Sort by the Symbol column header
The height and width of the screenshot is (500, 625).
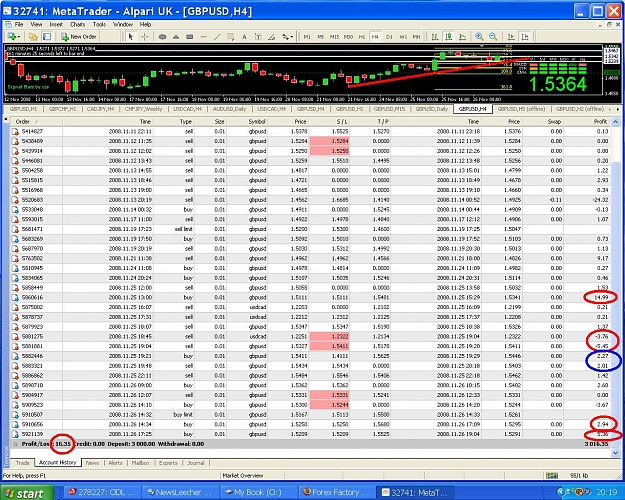[257, 122]
